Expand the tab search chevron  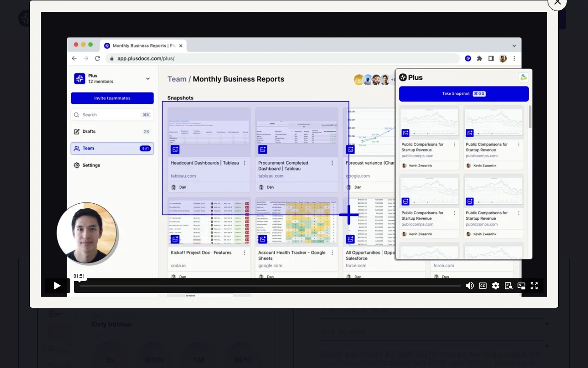coord(514,46)
